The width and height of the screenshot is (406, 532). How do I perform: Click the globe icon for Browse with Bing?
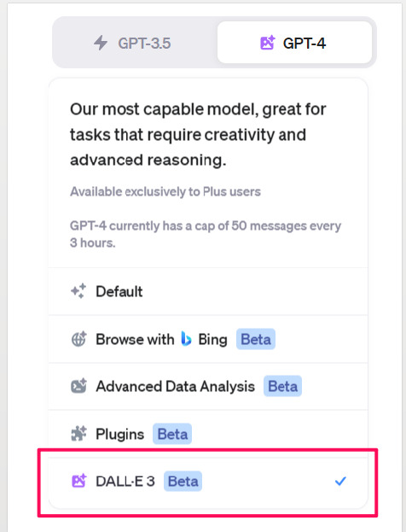[x=78, y=339]
